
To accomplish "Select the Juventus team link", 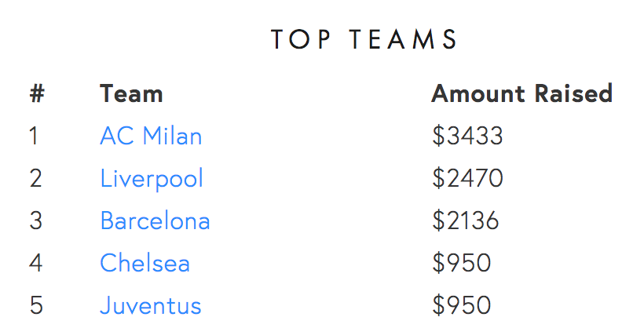I will tap(150, 305).
